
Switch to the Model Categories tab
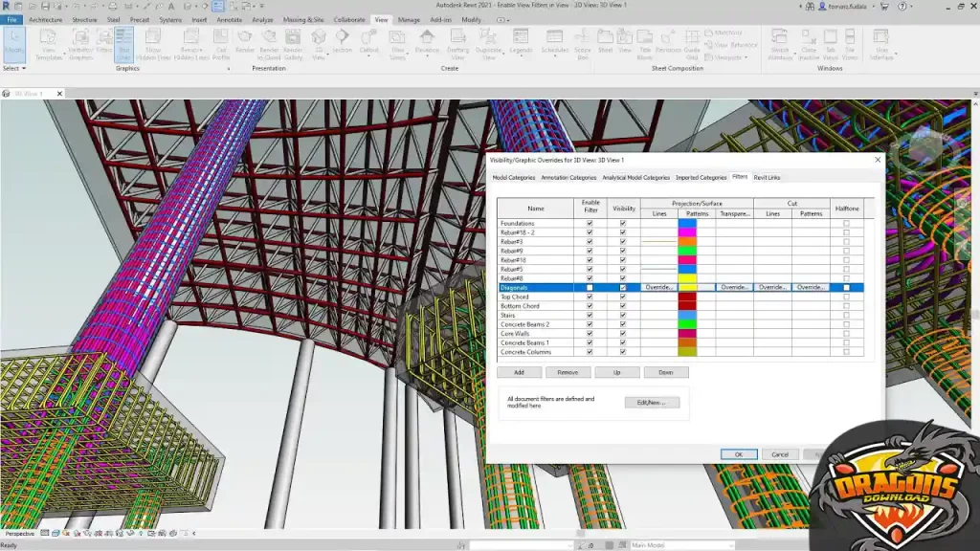(x=514, y=177)
